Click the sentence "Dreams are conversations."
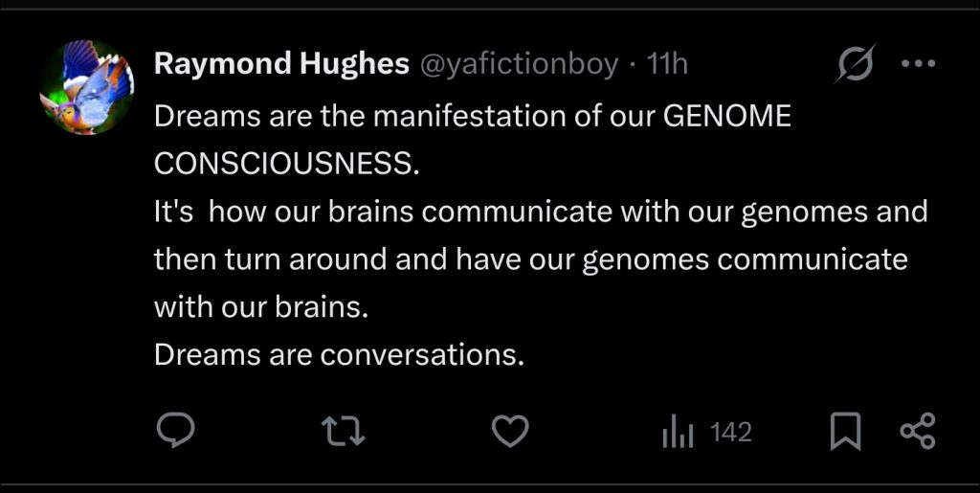Image resolution: width=980 pixels, height=493 pixels. pos(339,355)
